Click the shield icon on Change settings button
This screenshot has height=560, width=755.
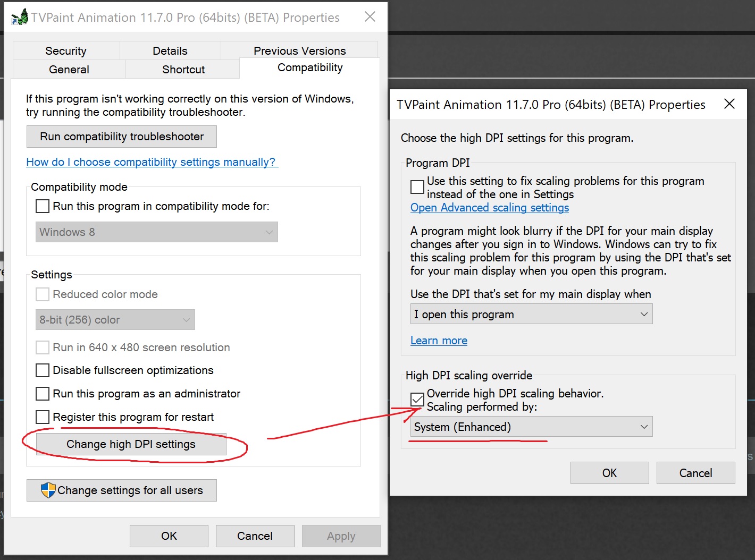click(x=48, y=490)
